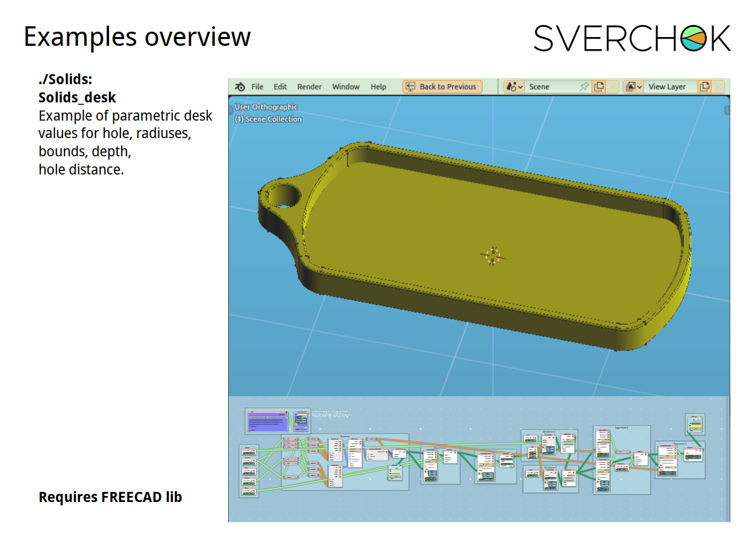
Task: Click the add view layer icon
Action: tap(704, 87)
